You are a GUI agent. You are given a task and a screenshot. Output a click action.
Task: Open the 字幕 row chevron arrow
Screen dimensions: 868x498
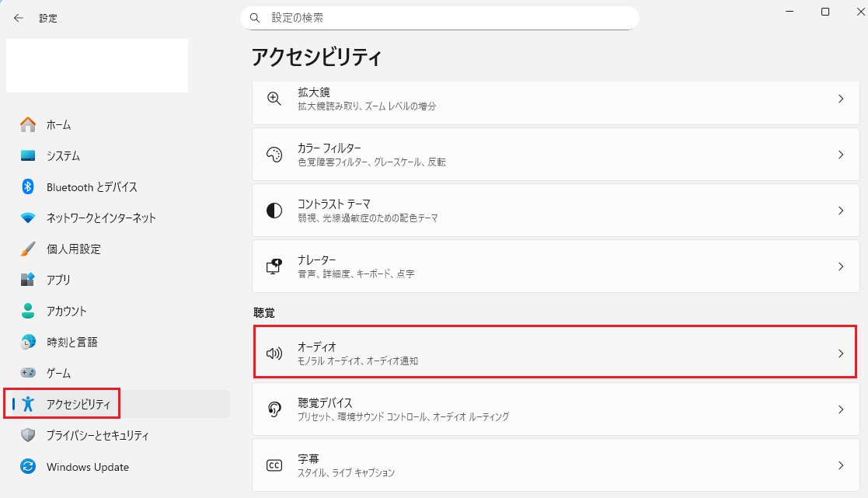click(840, 465)
